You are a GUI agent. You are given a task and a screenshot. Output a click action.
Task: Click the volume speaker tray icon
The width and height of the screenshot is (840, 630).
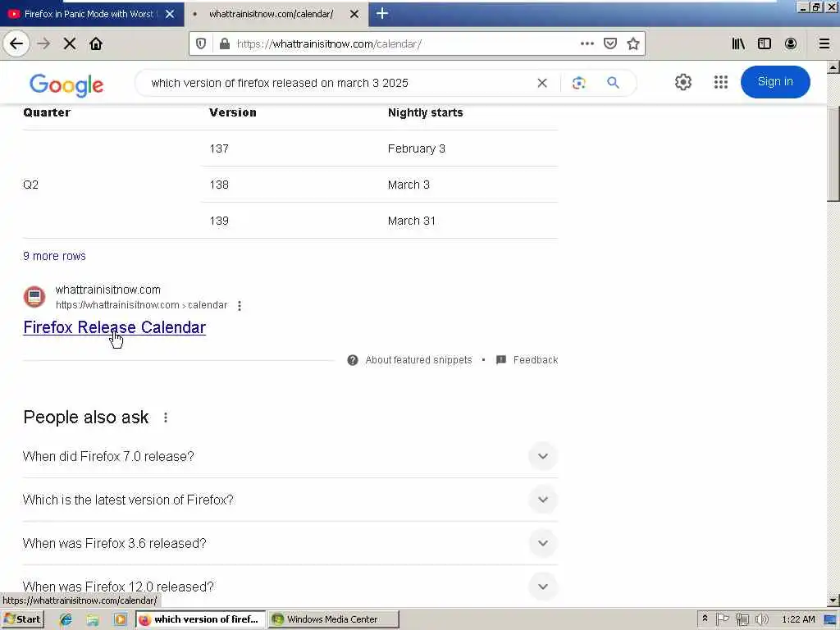762,619
